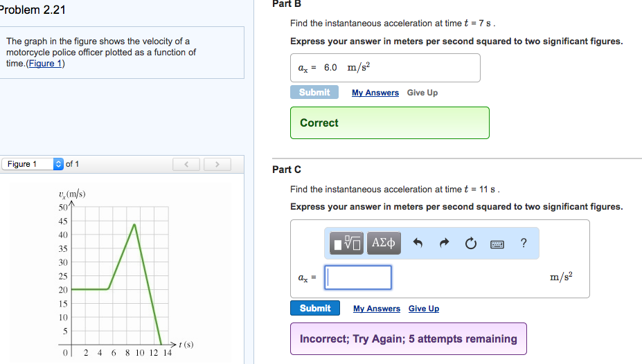The image size is (642, 364).
Task: Click the velocity-time graph figure
Action: 121,273
